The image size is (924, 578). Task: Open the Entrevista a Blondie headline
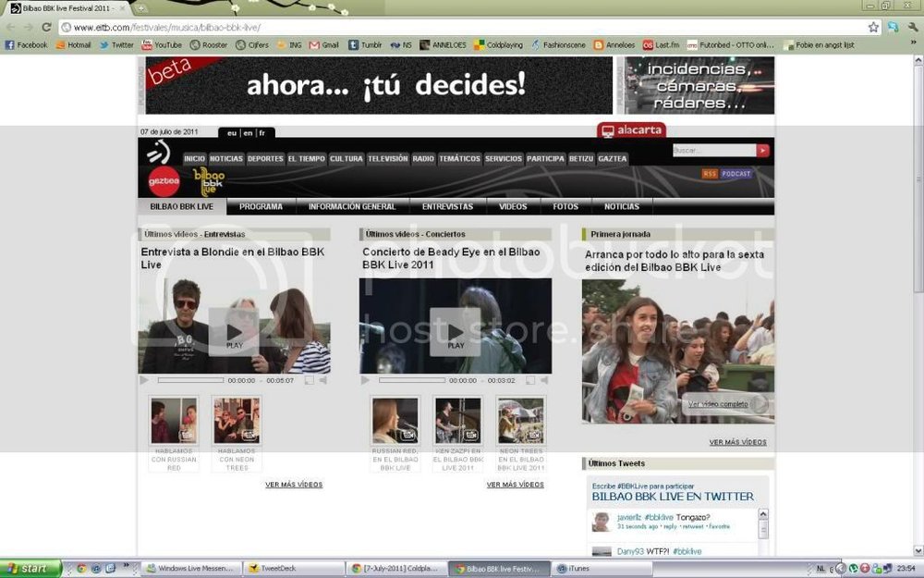[x=233, y=258]
